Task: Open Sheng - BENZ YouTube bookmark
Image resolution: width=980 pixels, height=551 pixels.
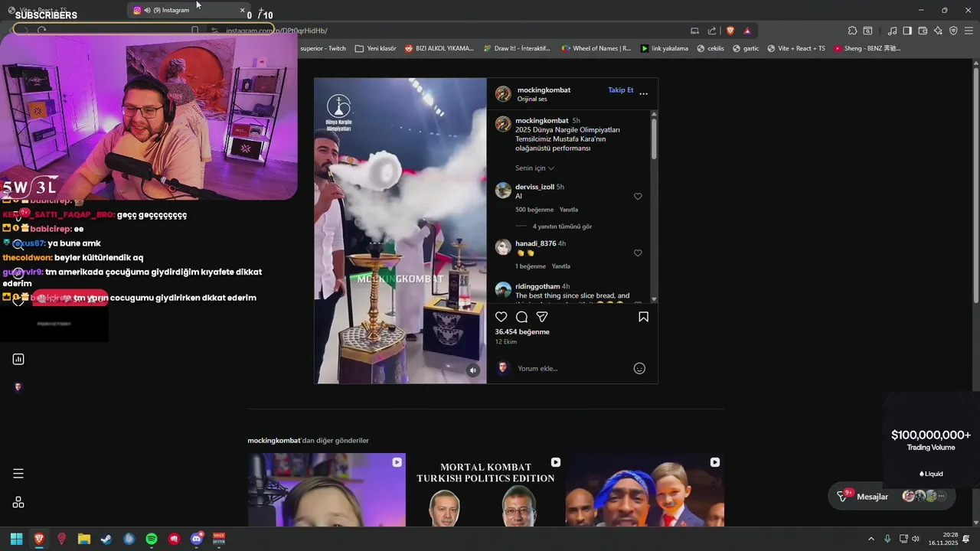Action: [867, 48]
